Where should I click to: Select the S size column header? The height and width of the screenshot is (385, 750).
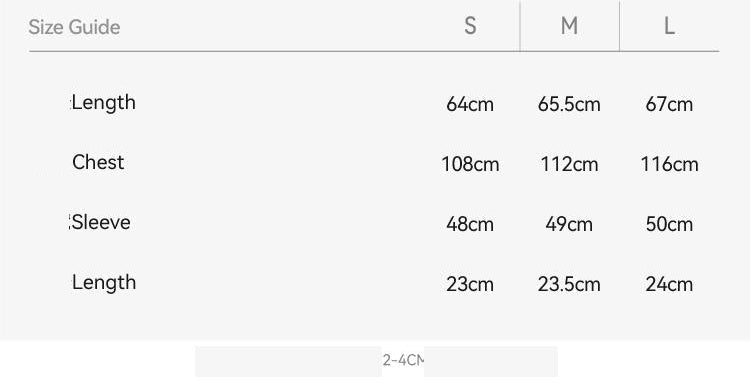coord(470,26)
